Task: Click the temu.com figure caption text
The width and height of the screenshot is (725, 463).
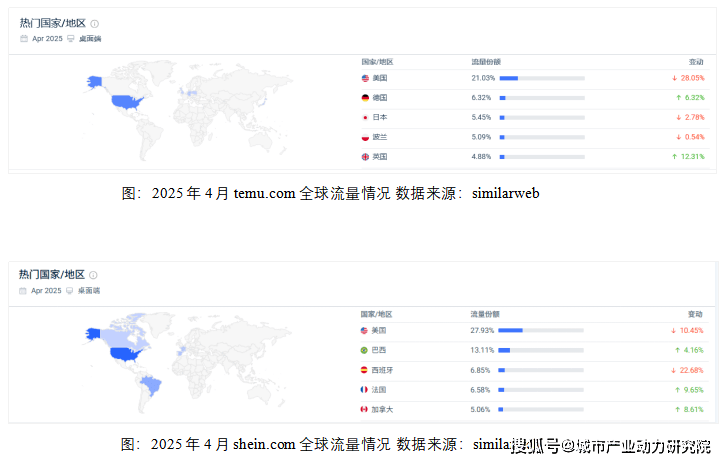Action: click(x=331, y=193)
